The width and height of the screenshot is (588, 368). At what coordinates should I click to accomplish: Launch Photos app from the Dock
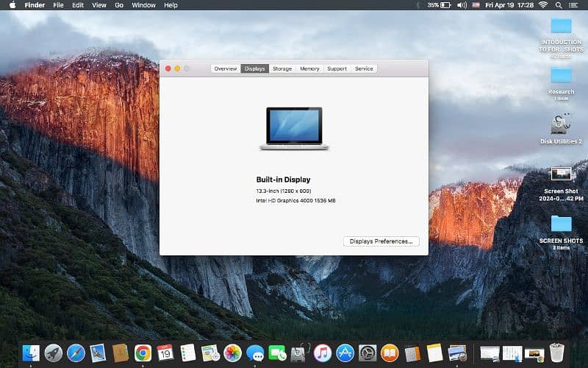point(233,353)
